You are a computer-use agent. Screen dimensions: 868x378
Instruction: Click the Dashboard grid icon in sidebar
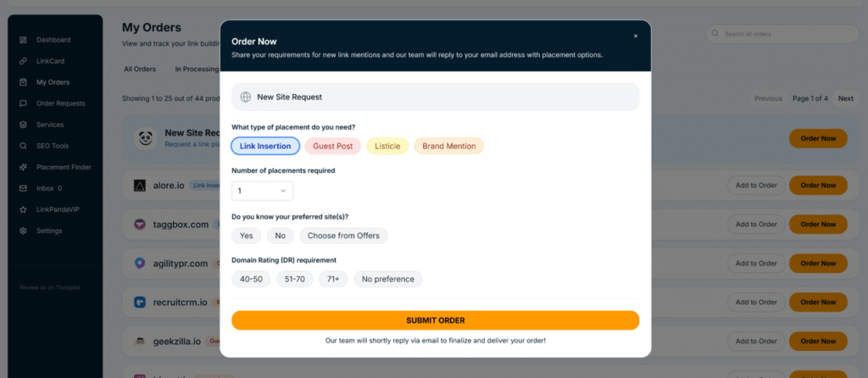[x=23, y=40]
